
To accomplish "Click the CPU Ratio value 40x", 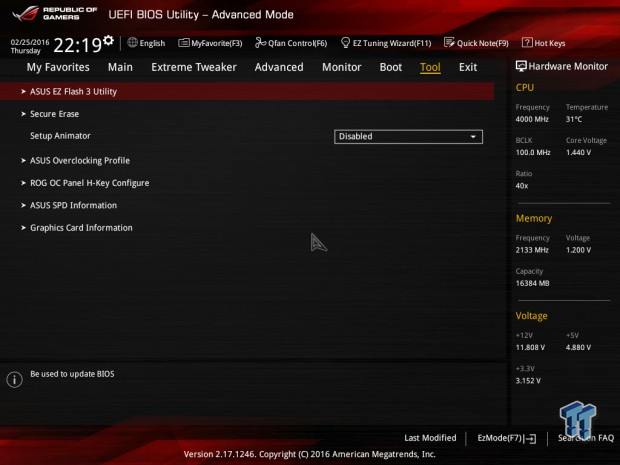I will [x=522, y=185].
